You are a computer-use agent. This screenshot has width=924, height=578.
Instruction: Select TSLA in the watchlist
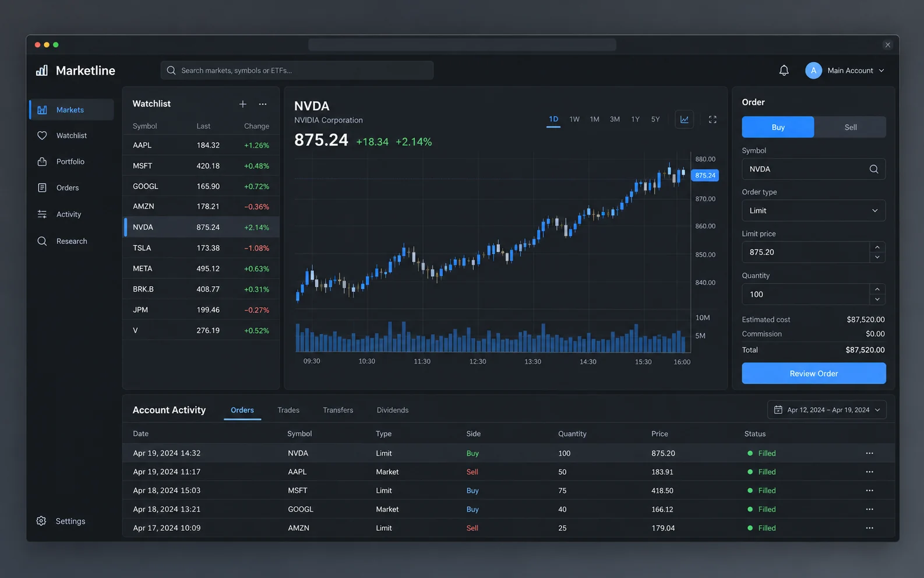[201, 248]
